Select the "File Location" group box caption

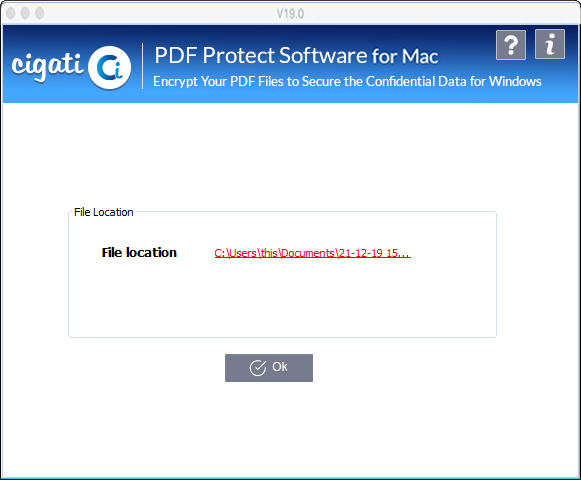(x=103, y=212)
